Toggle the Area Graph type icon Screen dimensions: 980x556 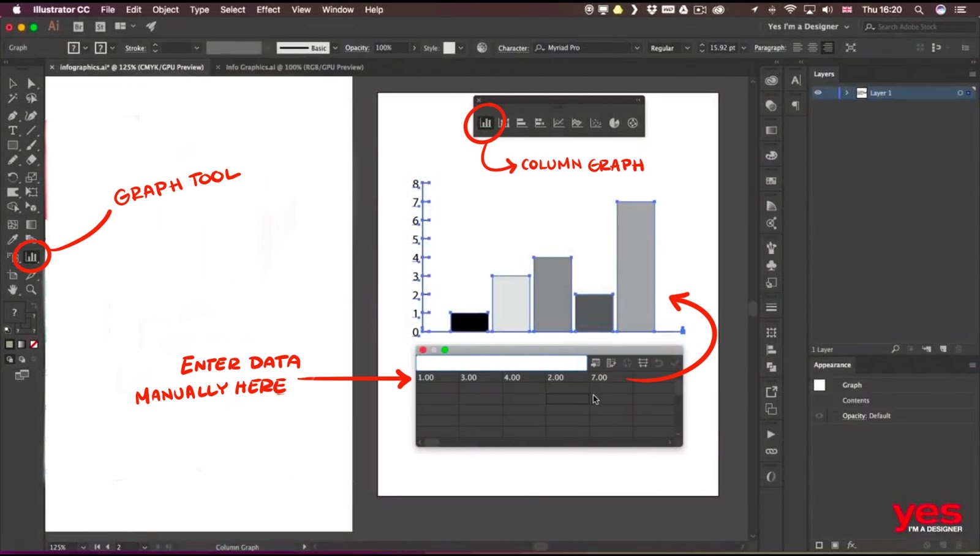coord(576,122)
